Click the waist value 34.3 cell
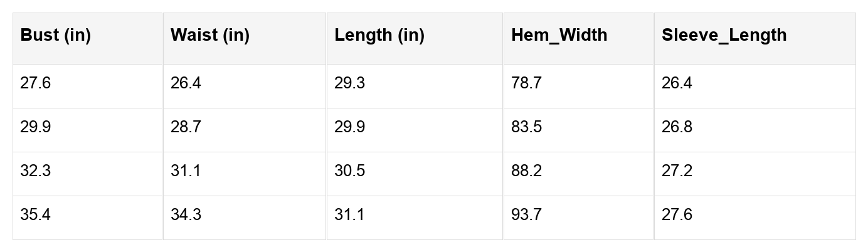 click(x=186, y=215)
